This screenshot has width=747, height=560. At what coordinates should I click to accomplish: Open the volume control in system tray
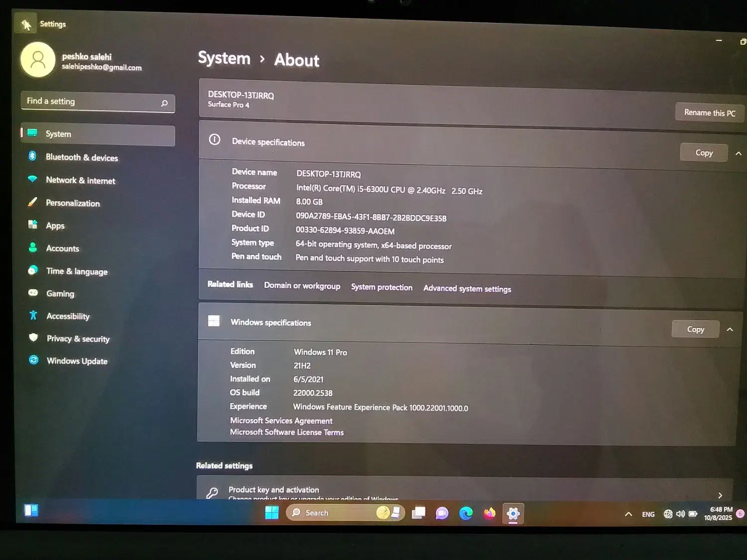coord(681,514)
